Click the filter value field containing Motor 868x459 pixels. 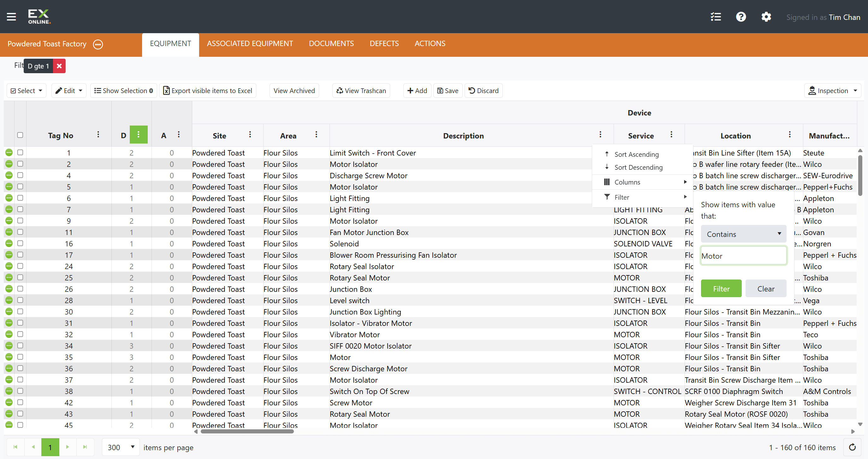click(744, 256)
